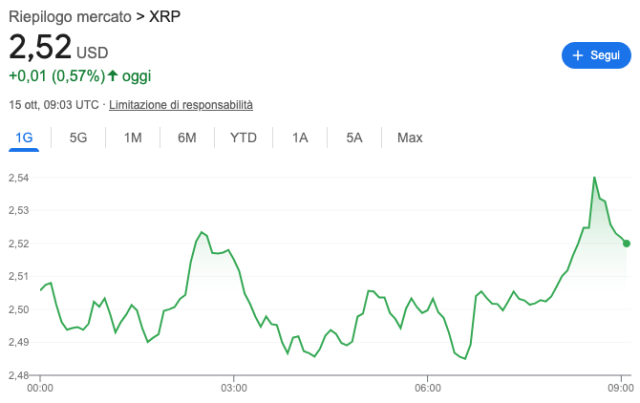Click the Segui follow button
640x403 pixels.
596,56
